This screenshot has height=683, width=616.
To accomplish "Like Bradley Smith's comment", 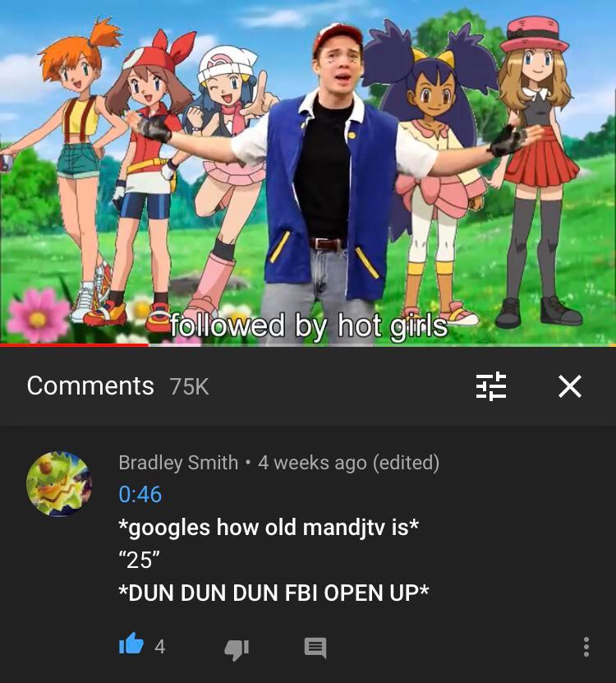I will pos(131,644).
